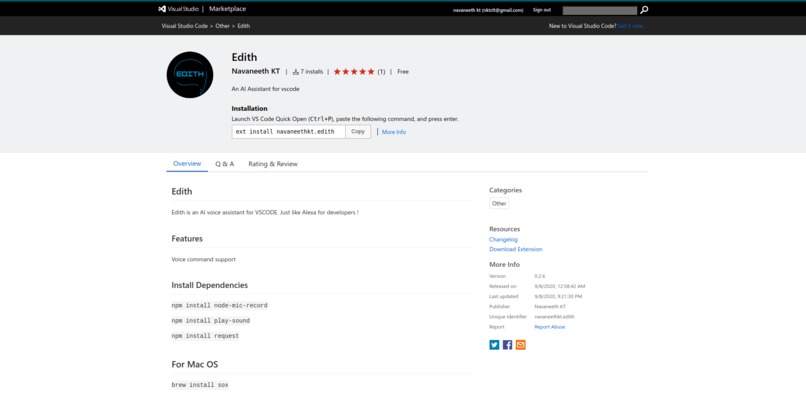Open the More Info link

(x=394, y=132)
